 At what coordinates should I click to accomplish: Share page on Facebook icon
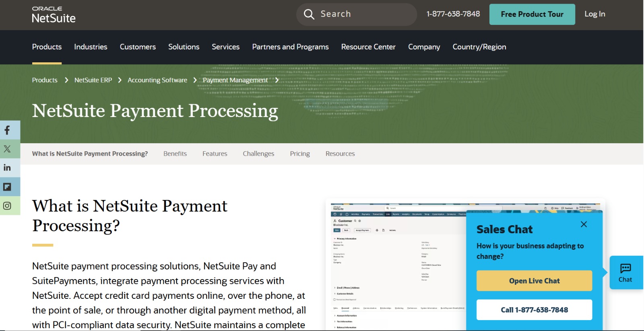(7, 130)
